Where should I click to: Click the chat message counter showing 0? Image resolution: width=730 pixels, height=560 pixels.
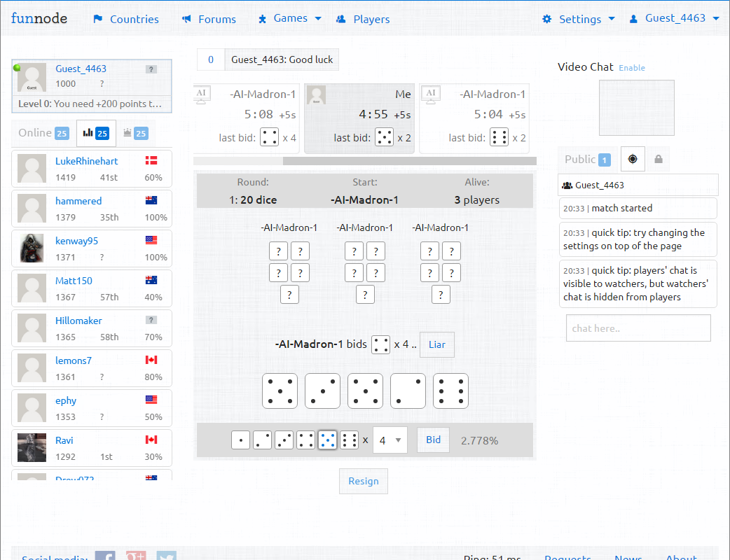(x=211, y=59)
